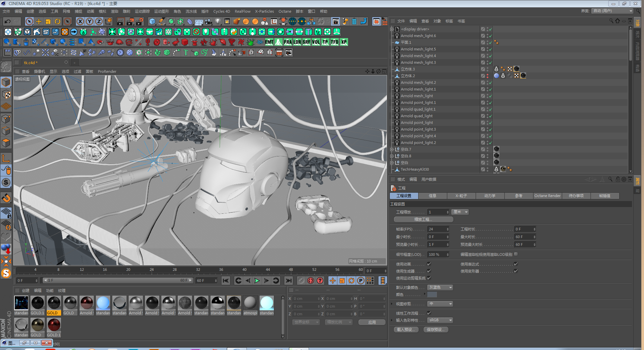Open the RealFlow menu
Image resolution: width=644 pixels, height=350 pixels.
(x=243, y=11)
